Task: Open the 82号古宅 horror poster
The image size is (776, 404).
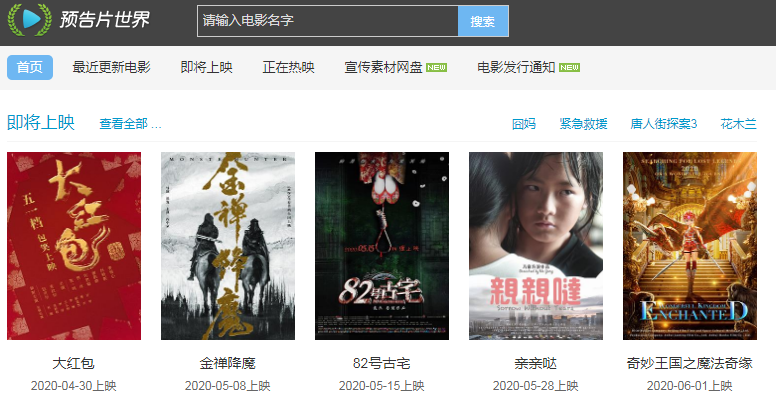Action: point(382,246)
